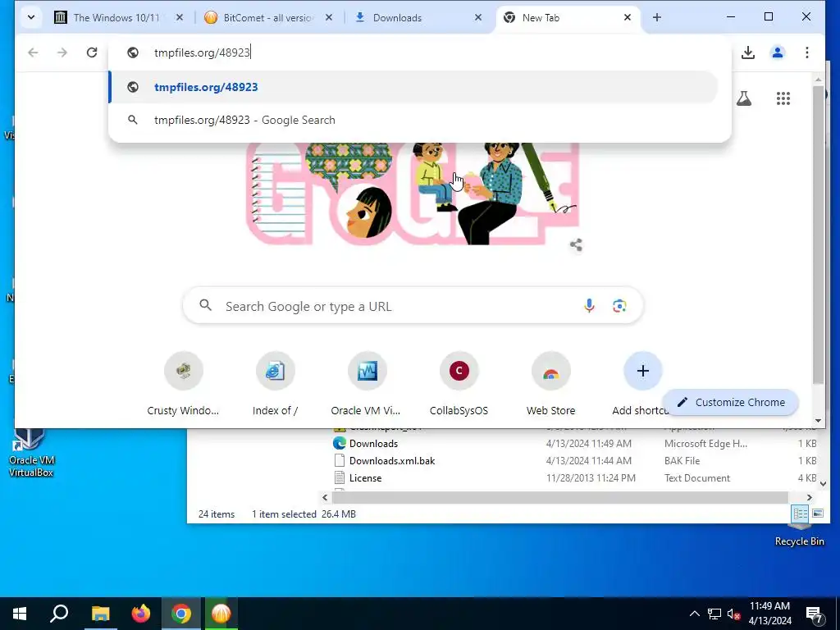Open the muted volume tray icon
The height and width of the screenshot is (630, 840).
coord(733,614)
